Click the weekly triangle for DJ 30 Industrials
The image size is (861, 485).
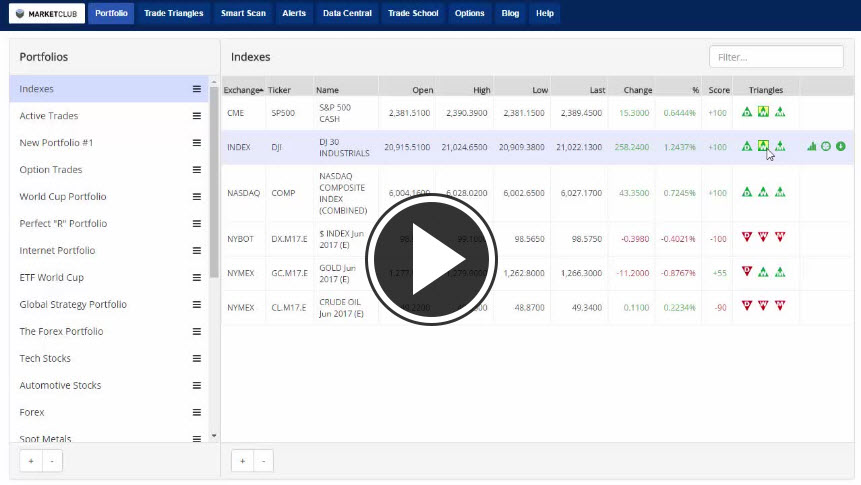click(x=763, y=147)
